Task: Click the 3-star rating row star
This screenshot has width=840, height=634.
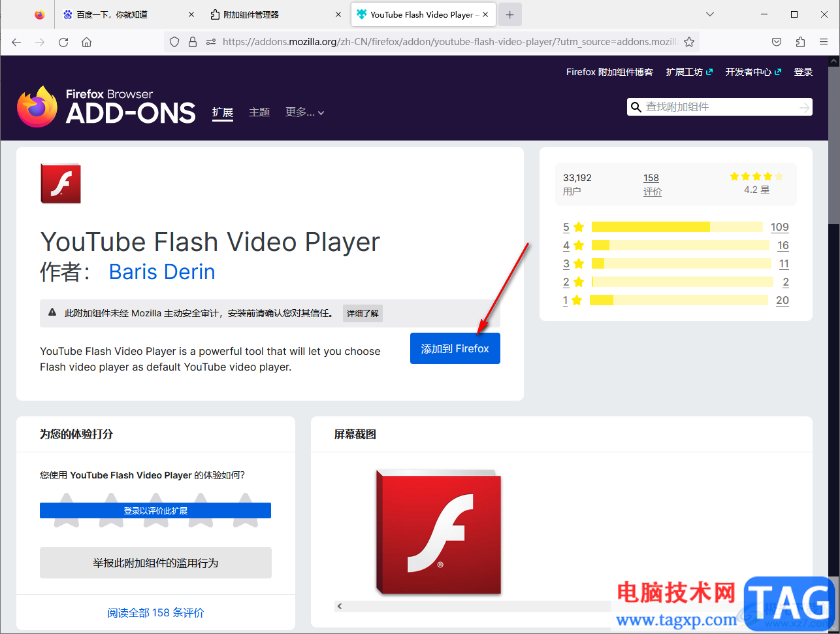Action: pyautogui.click(x=579, y=263)
